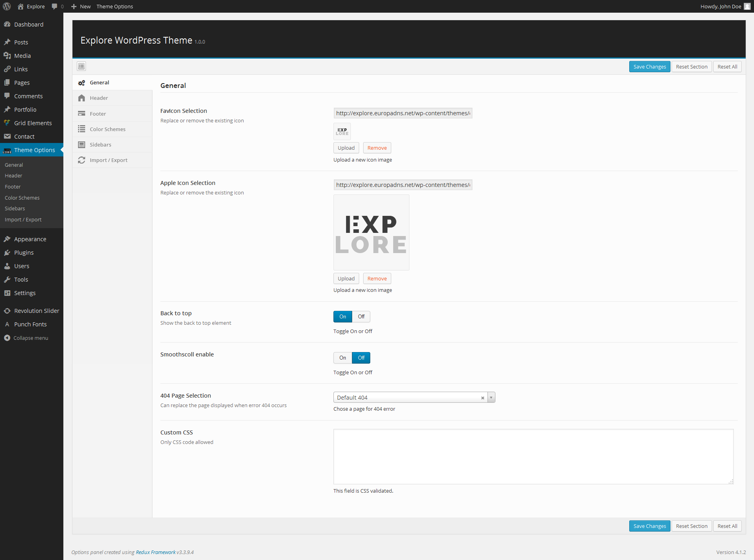
Task: Open Color Schemes submenu item in sidebar
Action: (x=22, y=198)
